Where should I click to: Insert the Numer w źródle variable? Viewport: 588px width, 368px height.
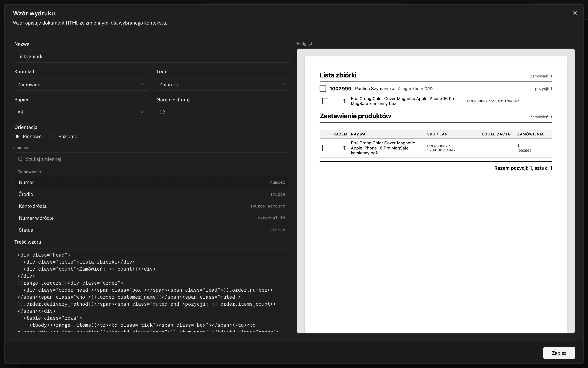pos(152,218)
